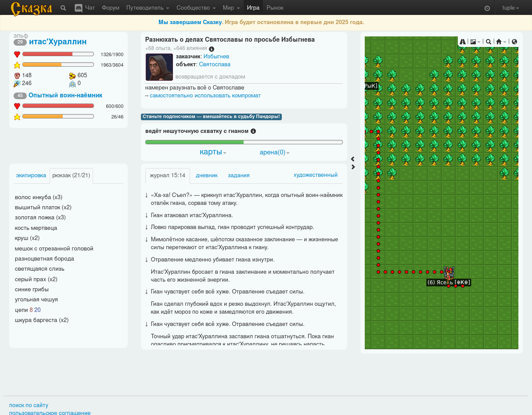
Task: Click the road icon in map toolbar
Action: [x=463, y=42]
